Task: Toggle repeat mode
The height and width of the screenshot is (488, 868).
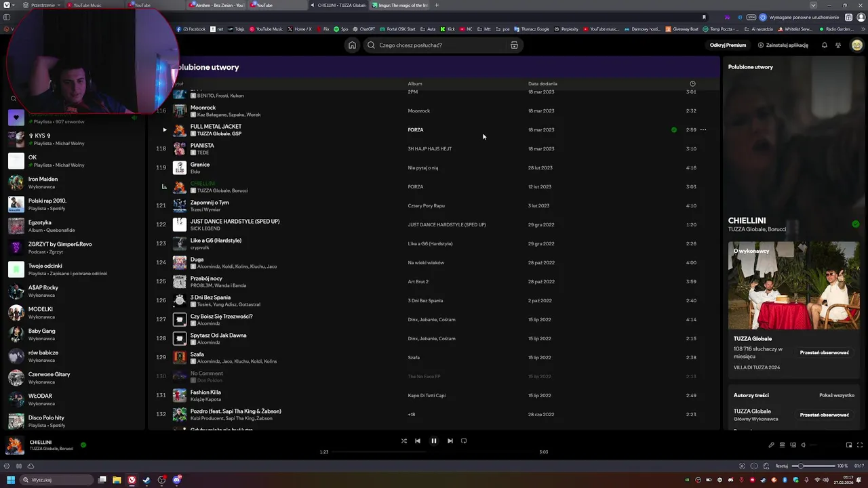Action: 464,441
